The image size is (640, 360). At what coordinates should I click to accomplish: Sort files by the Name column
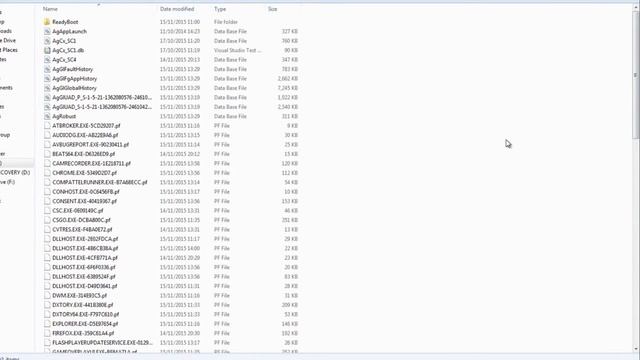[50, 9]
